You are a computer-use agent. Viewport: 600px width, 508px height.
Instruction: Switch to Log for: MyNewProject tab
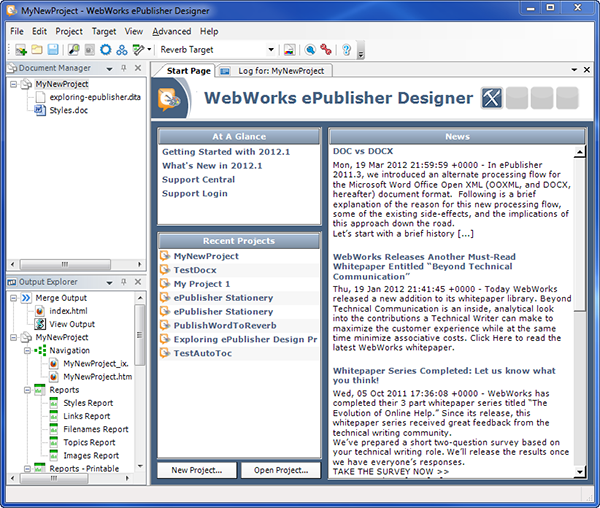point(274,71)
